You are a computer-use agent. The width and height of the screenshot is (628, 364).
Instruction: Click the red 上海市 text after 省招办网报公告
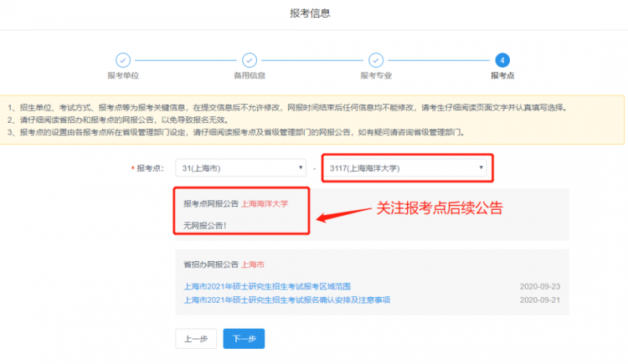(x=253, y=264)
